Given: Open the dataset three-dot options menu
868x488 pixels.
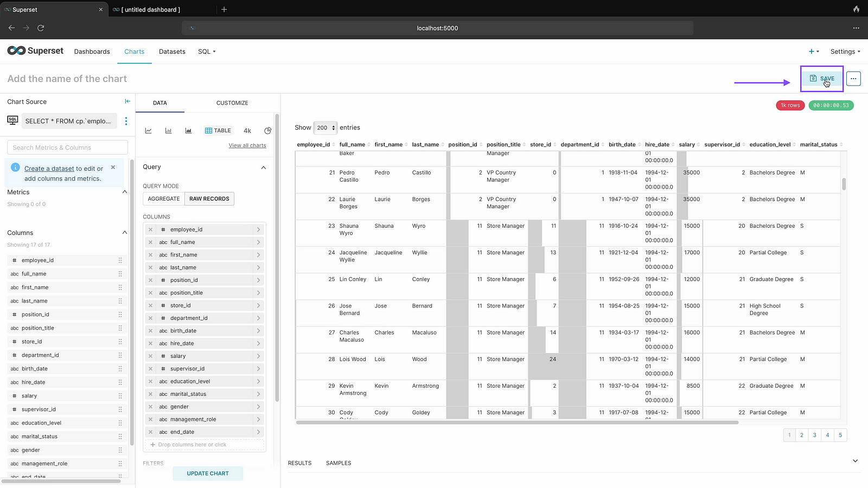Looking at the screenshot, I should [126, 121].
